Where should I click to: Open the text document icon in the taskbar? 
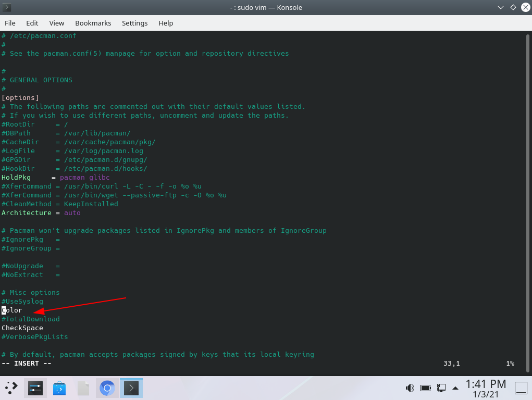(82, 387)
